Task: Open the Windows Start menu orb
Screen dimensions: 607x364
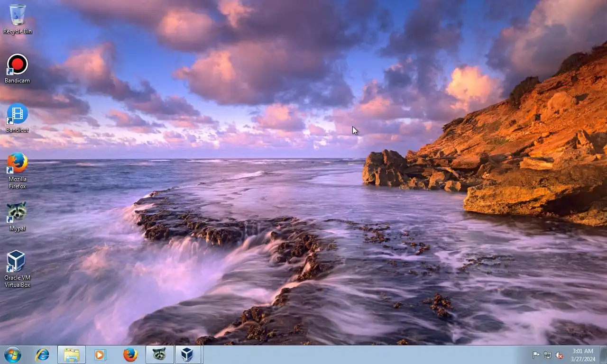Action: [x=13, y=355]
